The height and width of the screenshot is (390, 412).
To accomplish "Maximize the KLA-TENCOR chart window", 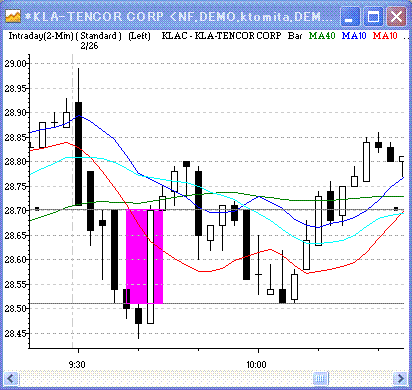I will coord(373,16).
